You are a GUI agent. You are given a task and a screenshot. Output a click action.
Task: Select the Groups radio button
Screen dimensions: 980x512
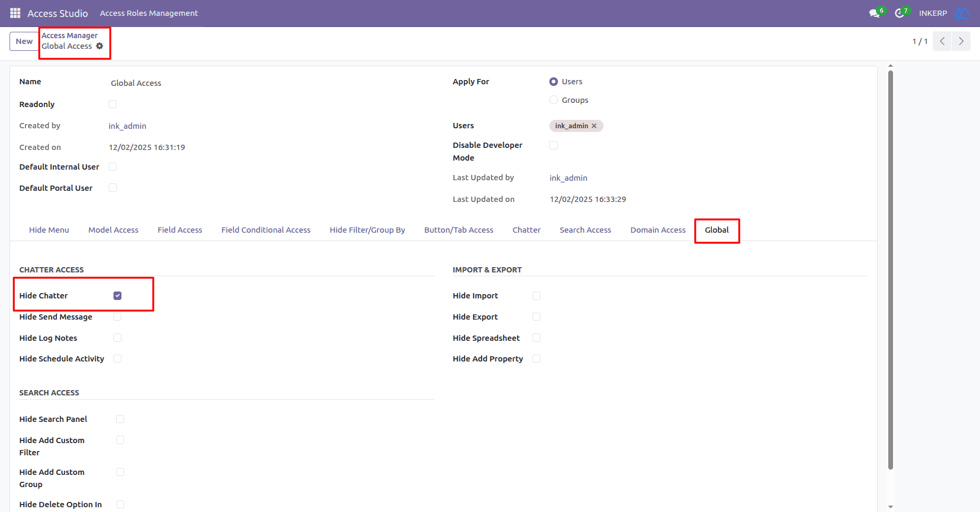[554, 100]
